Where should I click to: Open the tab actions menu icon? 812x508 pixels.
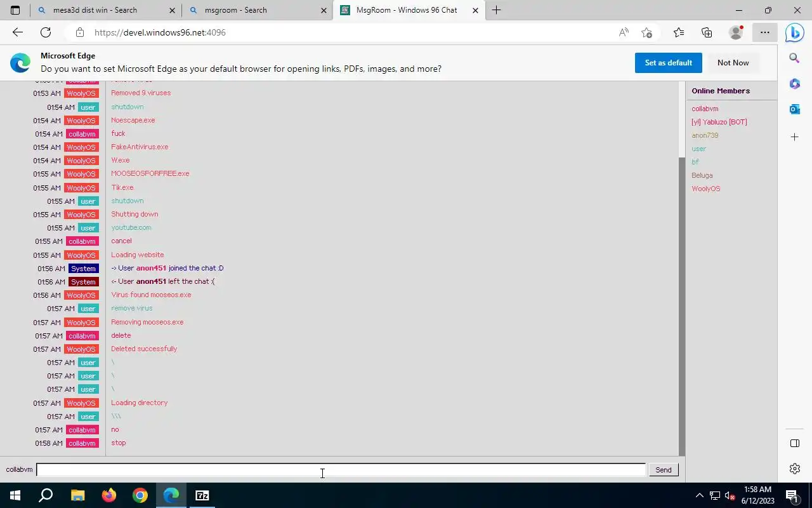[15, 10]
